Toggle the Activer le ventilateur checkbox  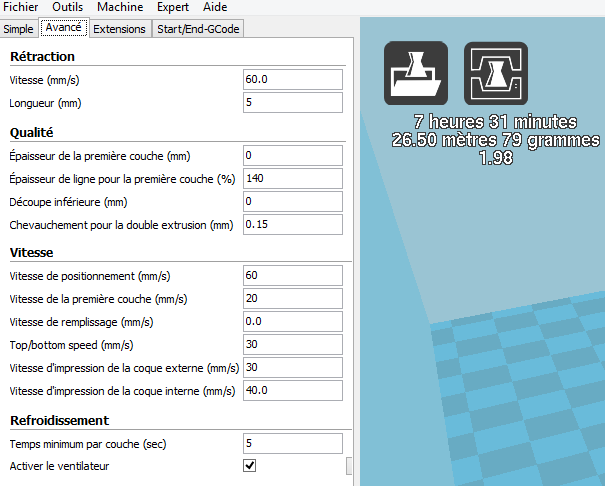(250, 466)
